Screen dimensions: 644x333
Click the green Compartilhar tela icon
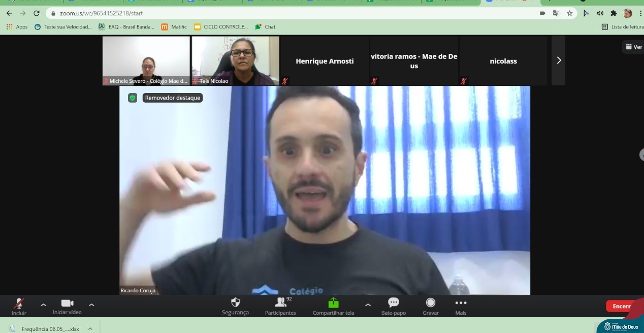(333, 303)
